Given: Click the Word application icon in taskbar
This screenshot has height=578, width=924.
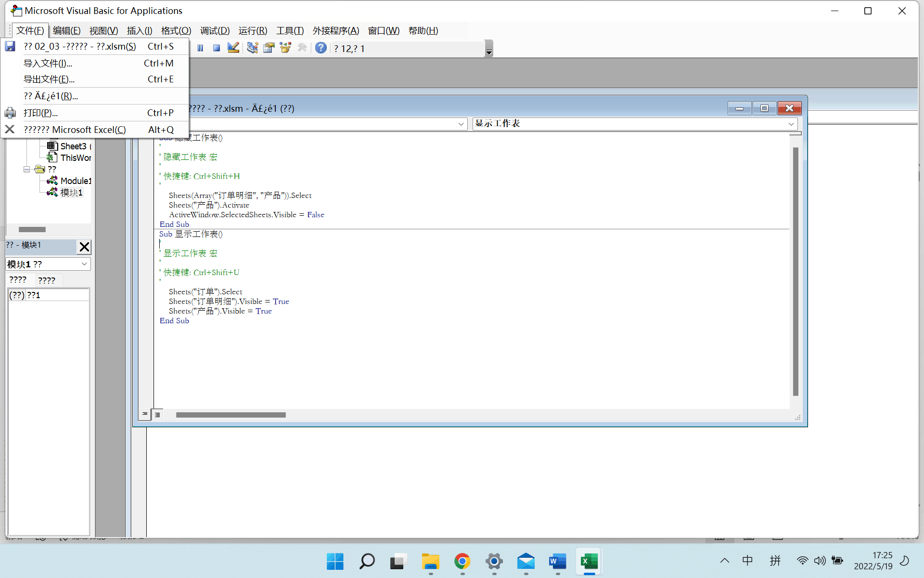Looking at the screenshot, I should point(557,561).
